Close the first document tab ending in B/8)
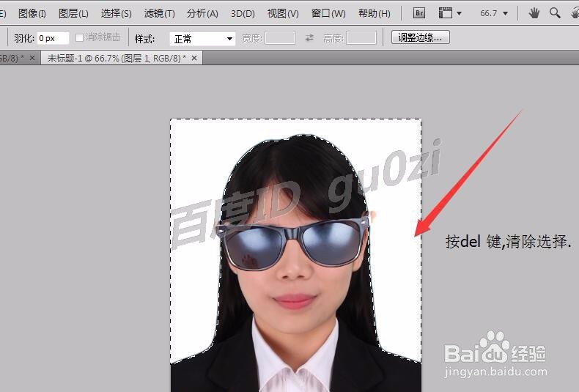The height and width of the screenshot is (392, 579). point(32,58)
